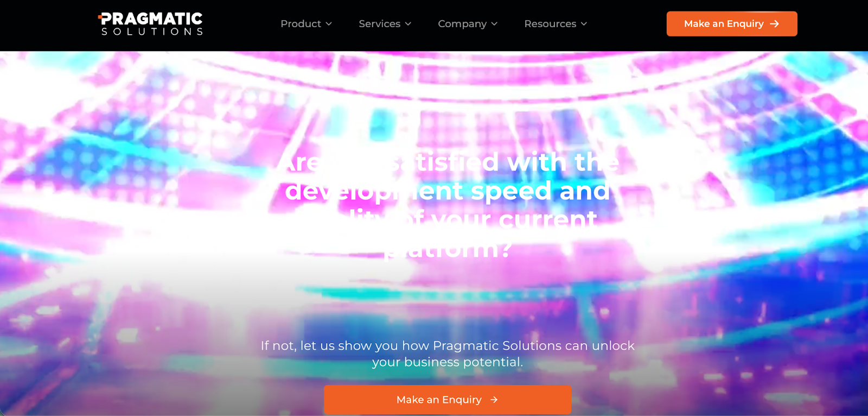The width and height of the screenshot is (868, 416).
Task: Click the orange accent mark on the logo
Action: tap(100, 16)
